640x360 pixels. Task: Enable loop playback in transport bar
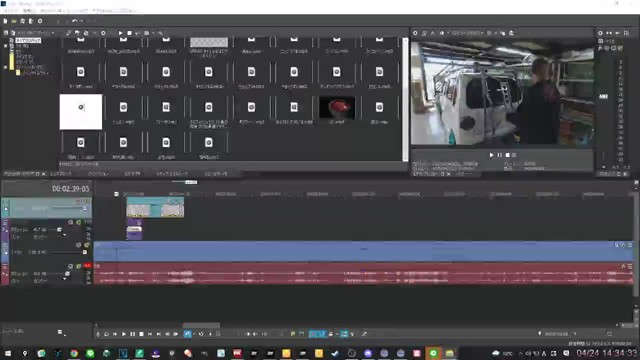tap(106, 334)
